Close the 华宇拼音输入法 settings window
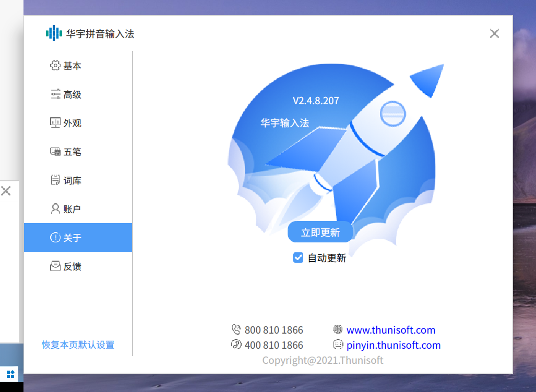This screenshot has height=392, width=536. click(494, 33)
